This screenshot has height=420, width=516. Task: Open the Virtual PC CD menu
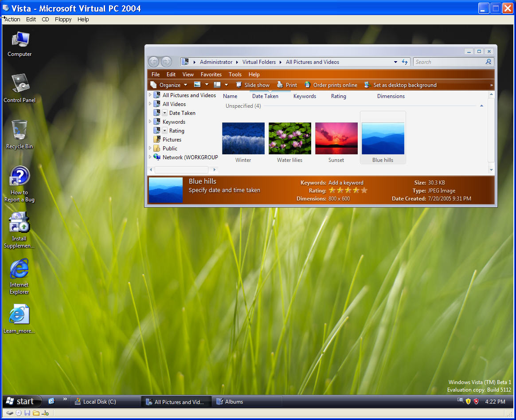click(45, 19)
